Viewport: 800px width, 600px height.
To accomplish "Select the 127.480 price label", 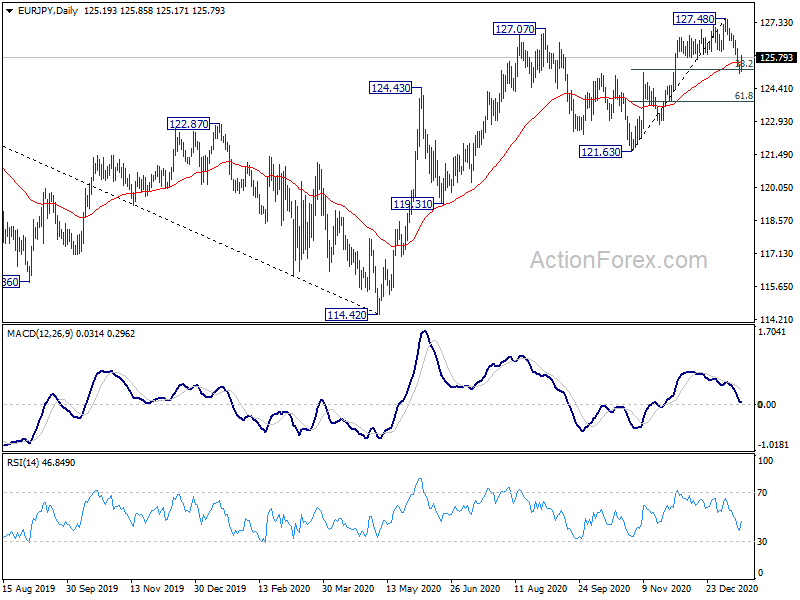I will [x=694, y=19].
